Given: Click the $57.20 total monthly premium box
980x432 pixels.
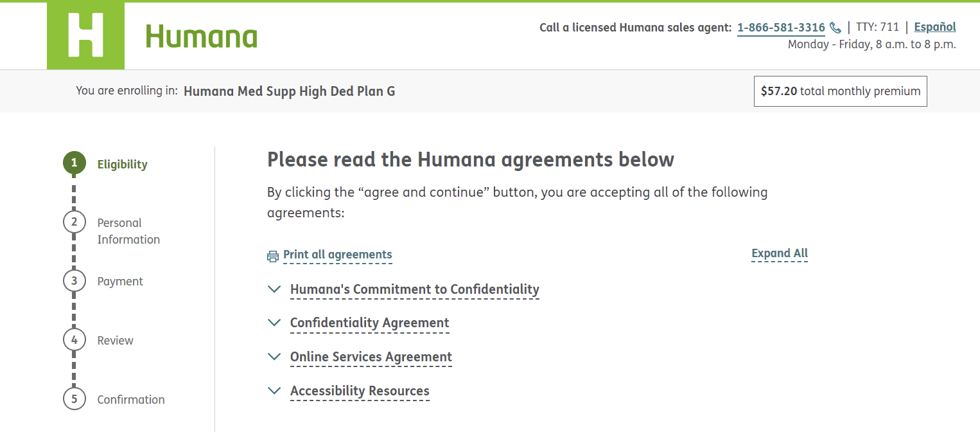Looking at the screenshot, I should (x=840, y=91).
